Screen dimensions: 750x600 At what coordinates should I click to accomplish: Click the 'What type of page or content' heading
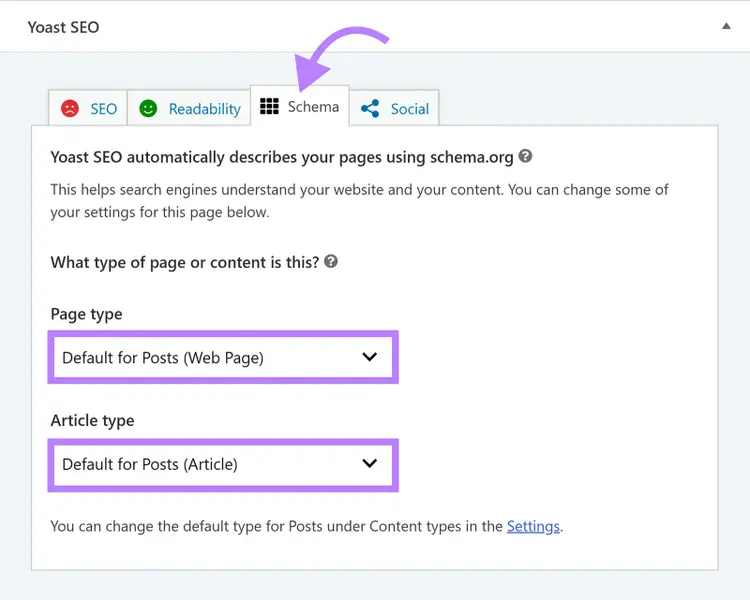(185, 262)
